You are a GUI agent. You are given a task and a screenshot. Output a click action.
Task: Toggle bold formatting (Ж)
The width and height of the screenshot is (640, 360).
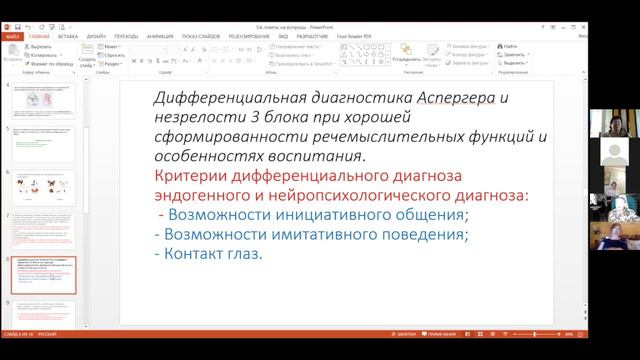(x=133, y=61)
